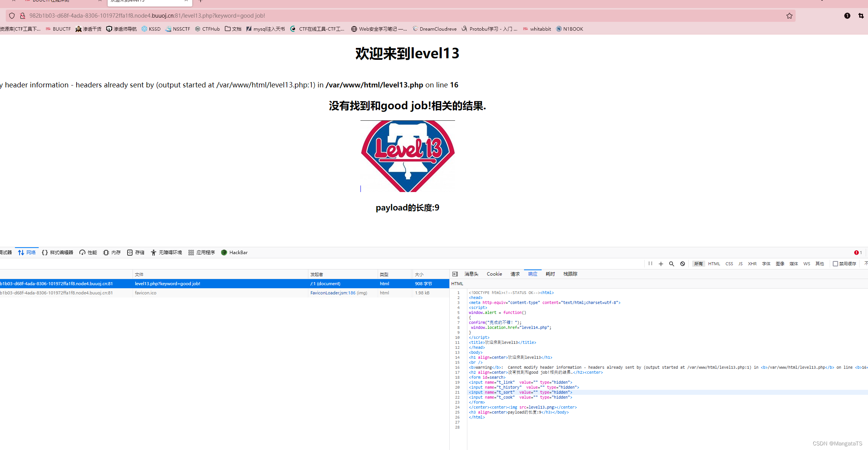Select the 所有 request filter
The image size is (868, 450).
(698, 264)
